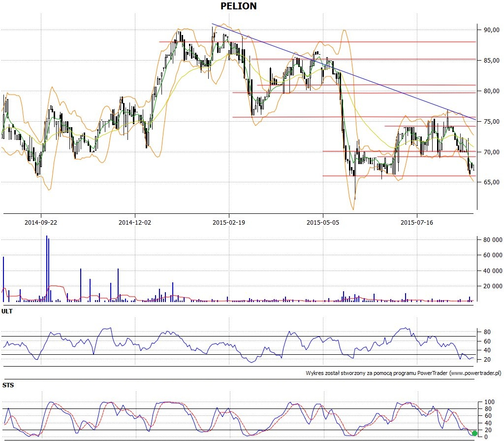Click the green signal dot on STS
This screenshot has width=504, height=441.
(474, 433)
